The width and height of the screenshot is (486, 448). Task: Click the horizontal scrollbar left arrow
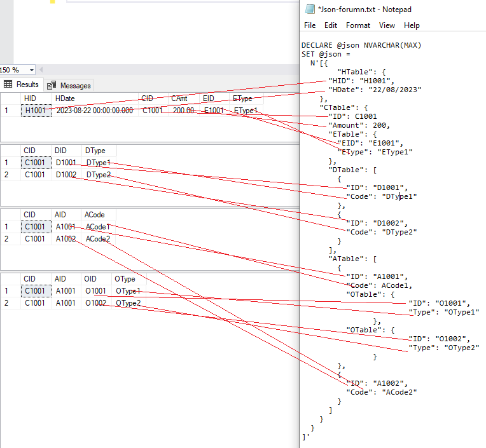[41, 70]
